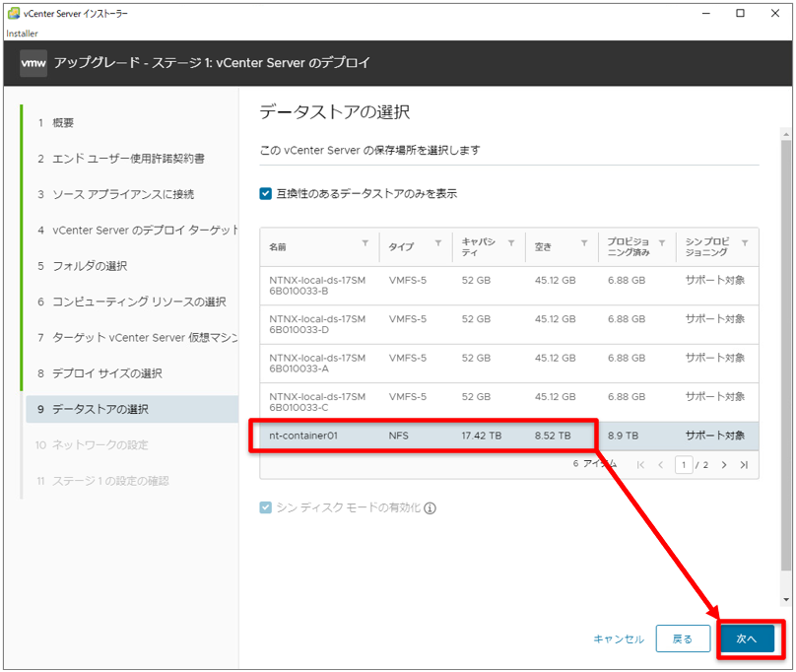Filter the プロビジョニング済み column
Screen dimensions: 796x672
662,243
